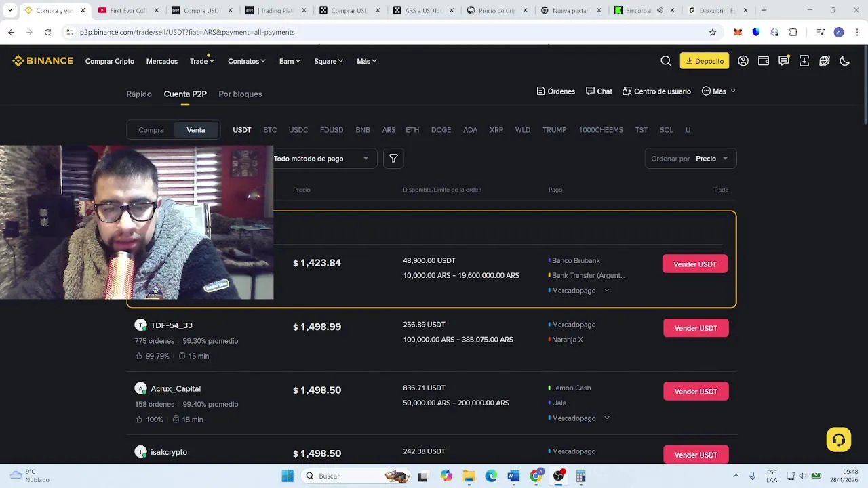Select the Por bloques tab
Viewport: 868px width, 488px height.
point(240,94)
